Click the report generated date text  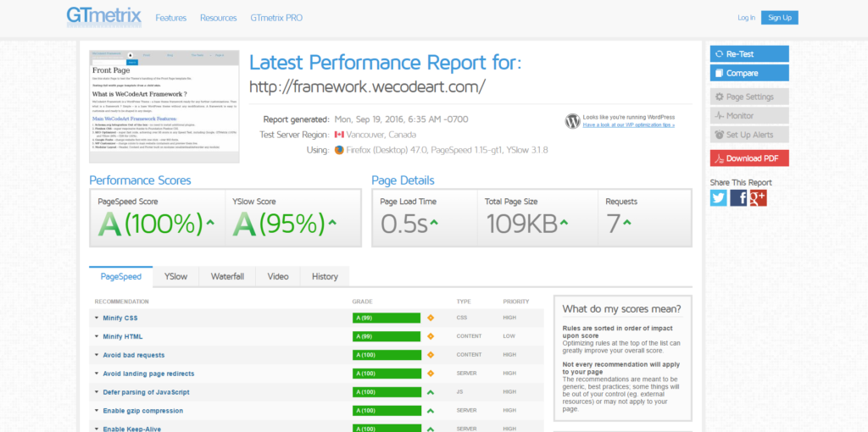[x=402, y=119]
